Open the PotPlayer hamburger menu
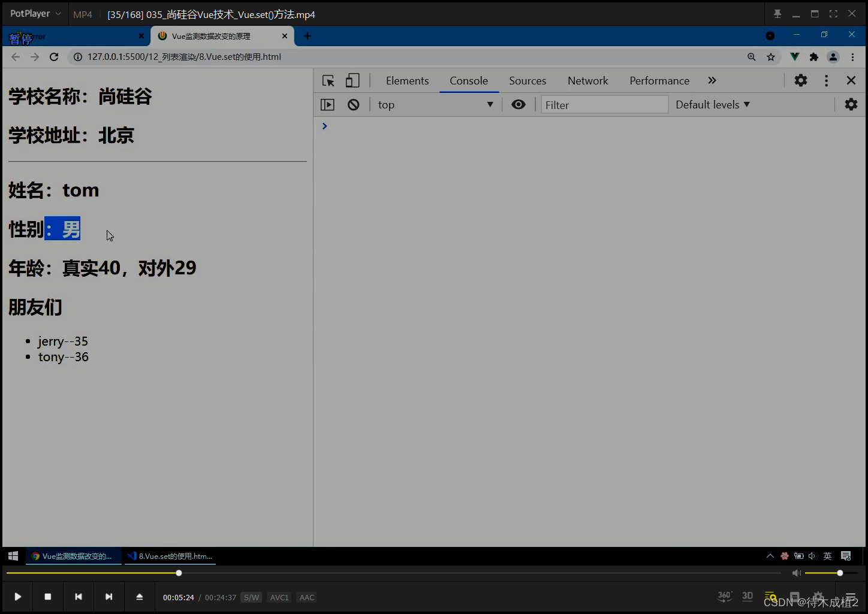Image resolution: width=868 pixels, height=614 pixels. coord(851,597)
